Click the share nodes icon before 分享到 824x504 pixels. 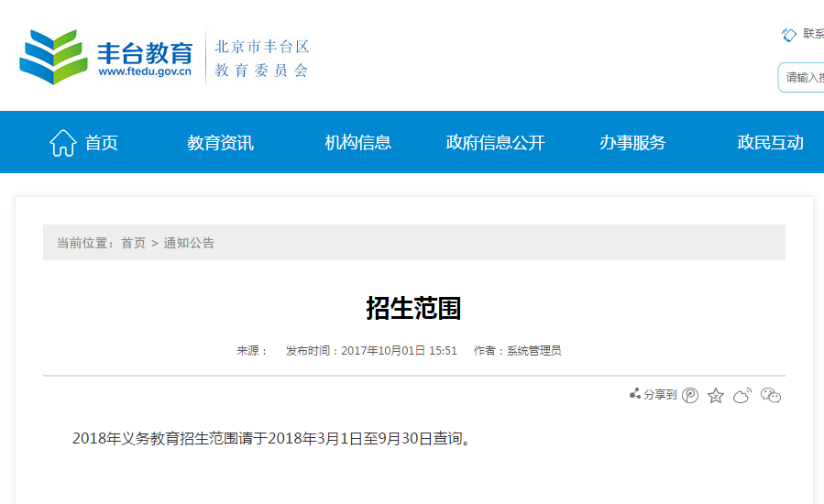(634, 394)
